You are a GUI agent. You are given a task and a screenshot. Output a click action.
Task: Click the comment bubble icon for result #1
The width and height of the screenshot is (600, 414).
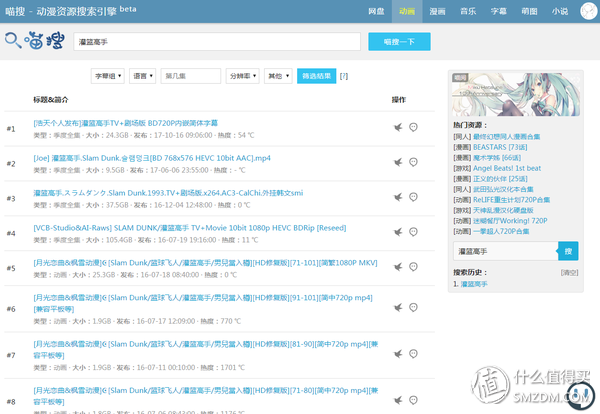tap(414, 128)
